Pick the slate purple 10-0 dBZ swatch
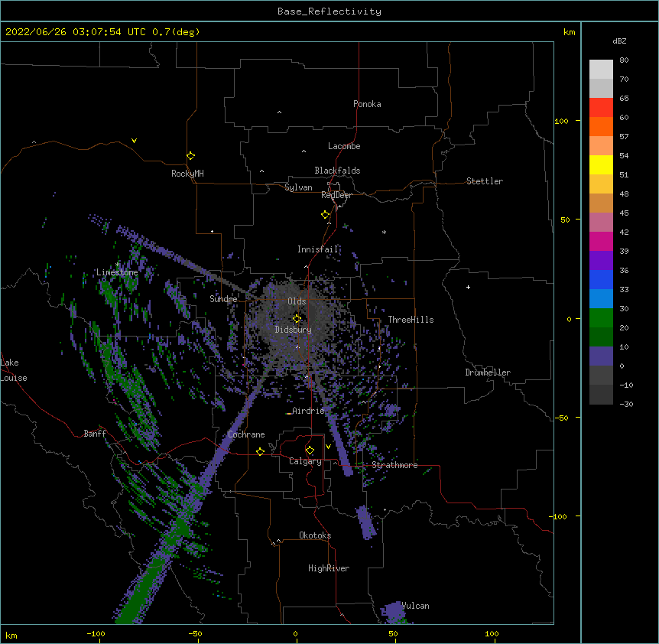 point(601,356)
